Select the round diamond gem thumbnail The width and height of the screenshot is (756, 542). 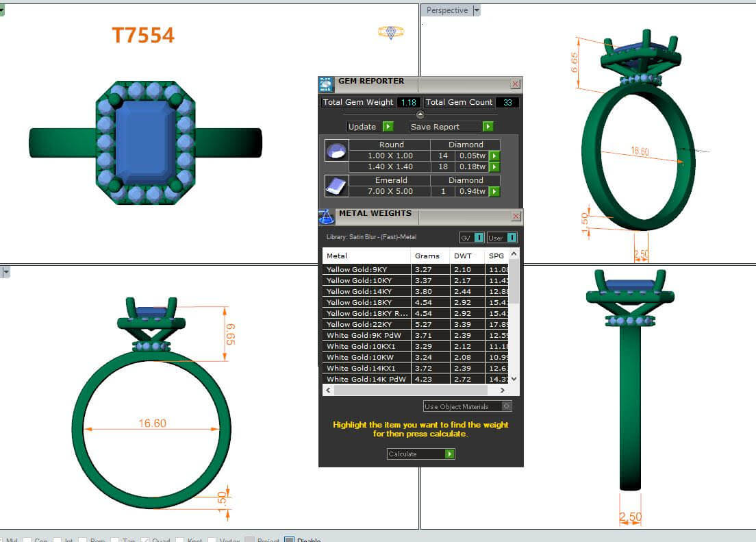pos(336,151)
